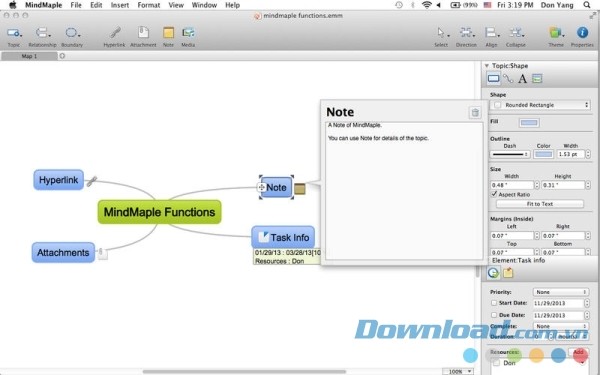Click the size Width input field
This screenshot has width=600, height=375.
tap(512, 185)
